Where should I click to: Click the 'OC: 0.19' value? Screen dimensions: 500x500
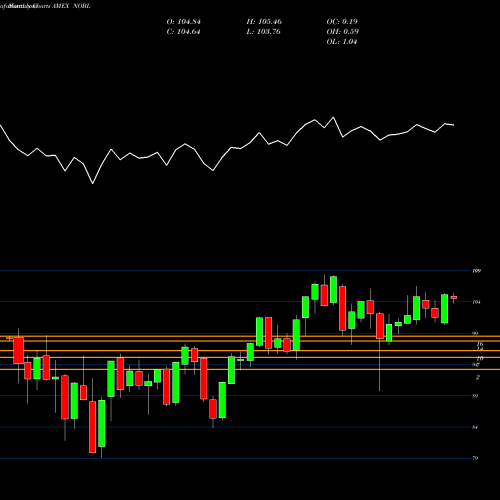tap(342, 22)
